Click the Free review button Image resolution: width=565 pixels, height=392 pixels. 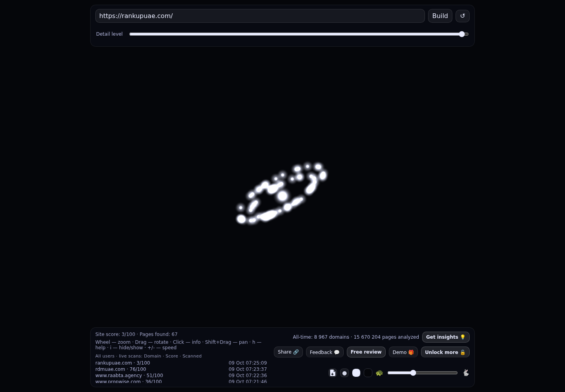(x=366, y=352)
